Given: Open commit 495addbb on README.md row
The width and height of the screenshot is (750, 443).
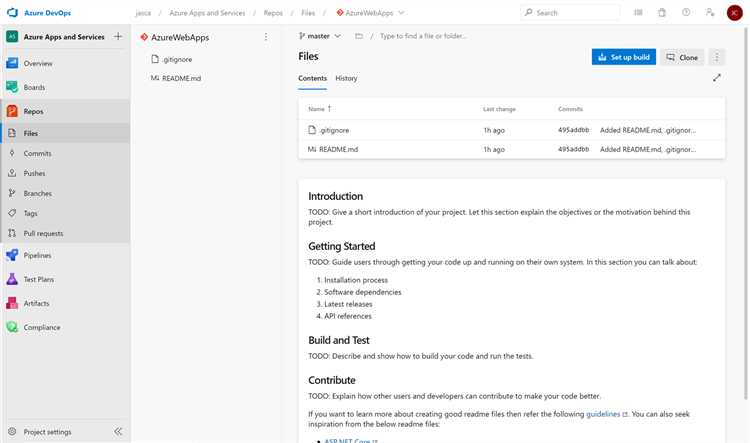Looking at the screenshot, I should [x=574, y=149].
